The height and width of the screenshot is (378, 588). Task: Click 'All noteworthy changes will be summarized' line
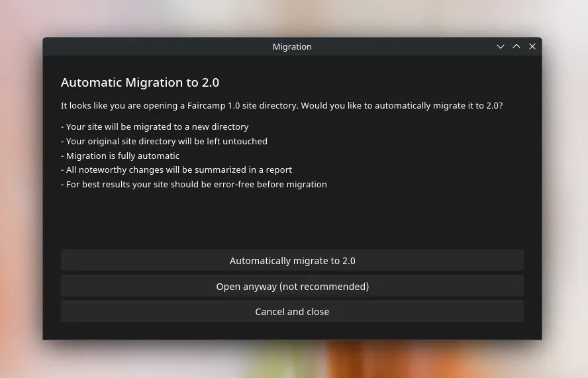click(x=177, y=170)
